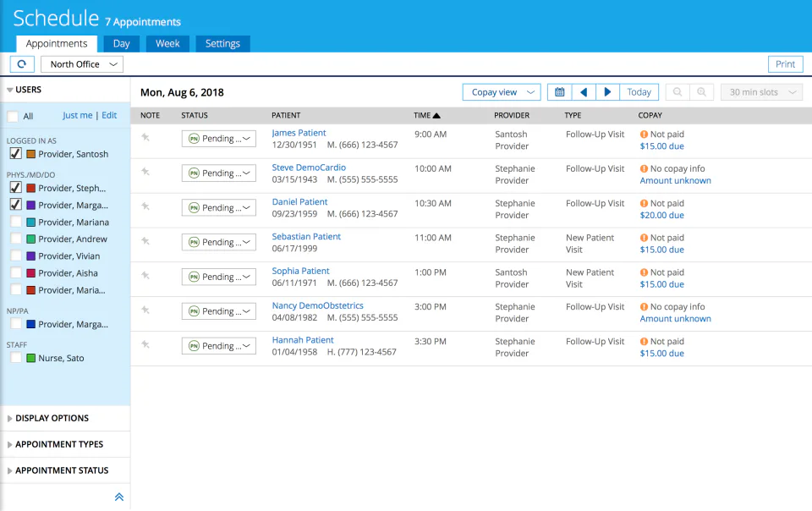Click the refresh schedule icon

pos(20,63)
